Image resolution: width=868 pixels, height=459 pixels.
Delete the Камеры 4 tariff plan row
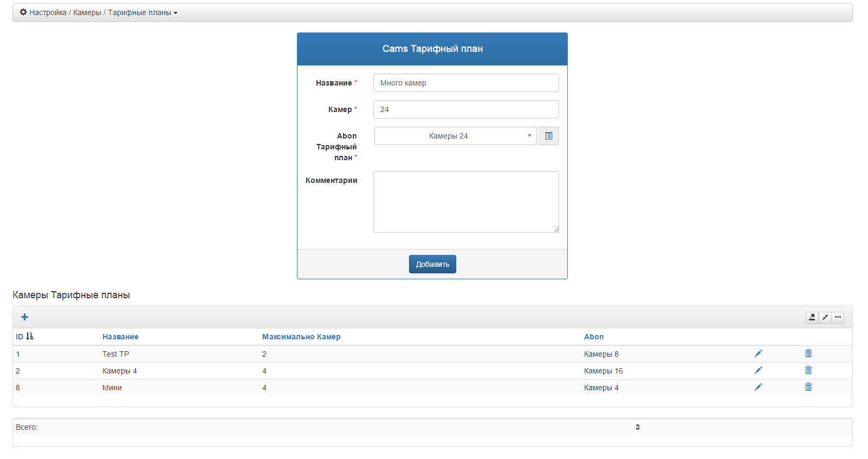point(808,370)
